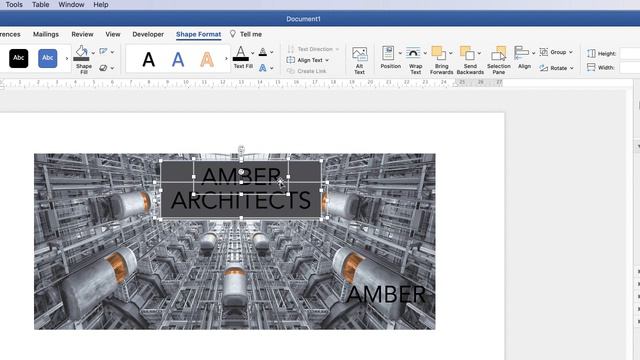Image resolution: width=640 pixels, height=360 pixels.
Task: Apply the blue Abc shape style
Action: (x=48, y=58)
